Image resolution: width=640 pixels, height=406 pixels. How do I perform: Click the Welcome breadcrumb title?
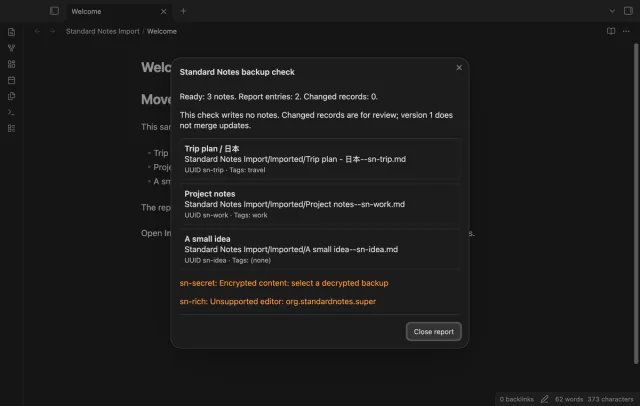pos(162,31)
